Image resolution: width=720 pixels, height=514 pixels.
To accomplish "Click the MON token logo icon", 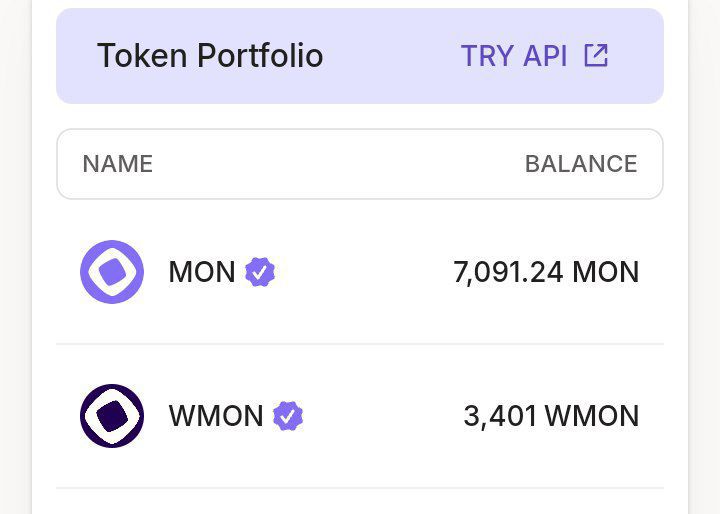I will [x=112, y=272].
